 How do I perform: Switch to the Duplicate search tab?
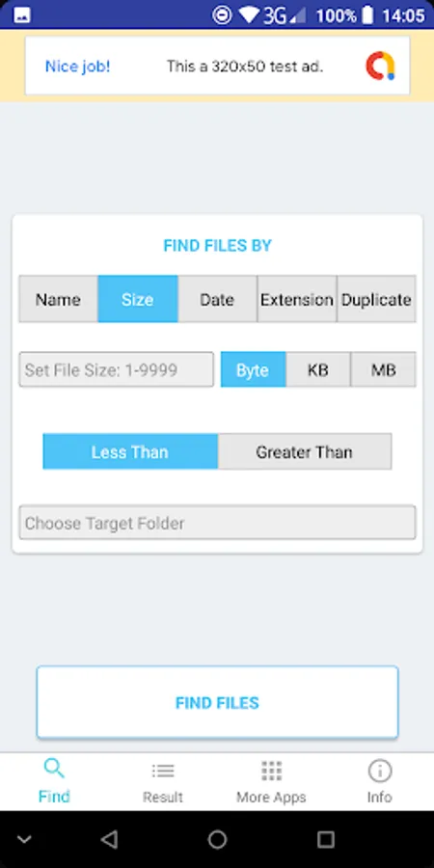tap(376, 299)
